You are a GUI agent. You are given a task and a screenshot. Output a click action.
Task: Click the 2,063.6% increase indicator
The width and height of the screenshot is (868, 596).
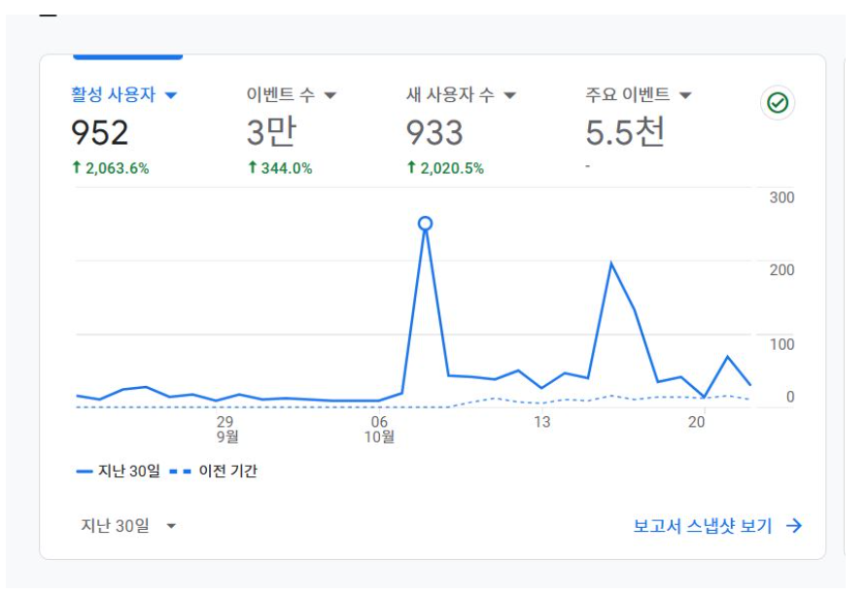point(111,168)
